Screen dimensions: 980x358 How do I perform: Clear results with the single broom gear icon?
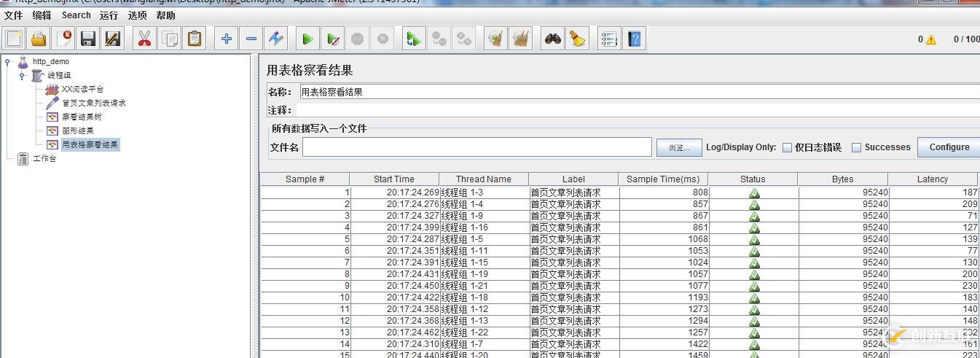(x=495, y=39)
